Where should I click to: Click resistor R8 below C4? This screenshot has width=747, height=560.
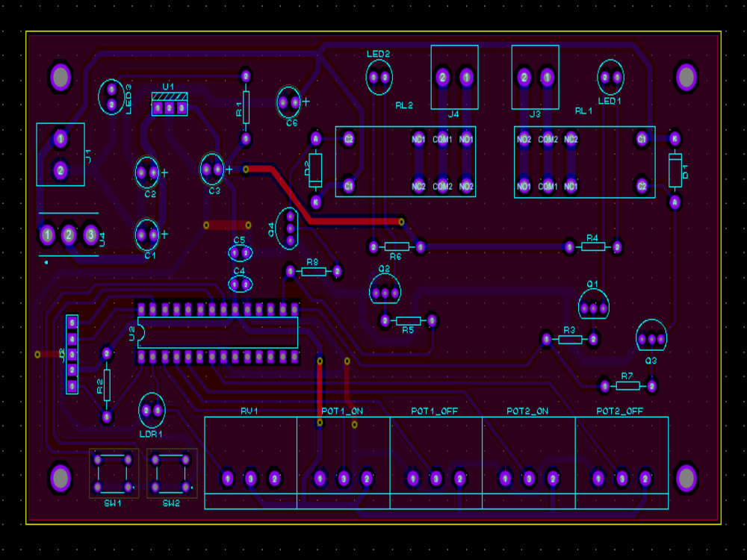click(x=314, y=273)
